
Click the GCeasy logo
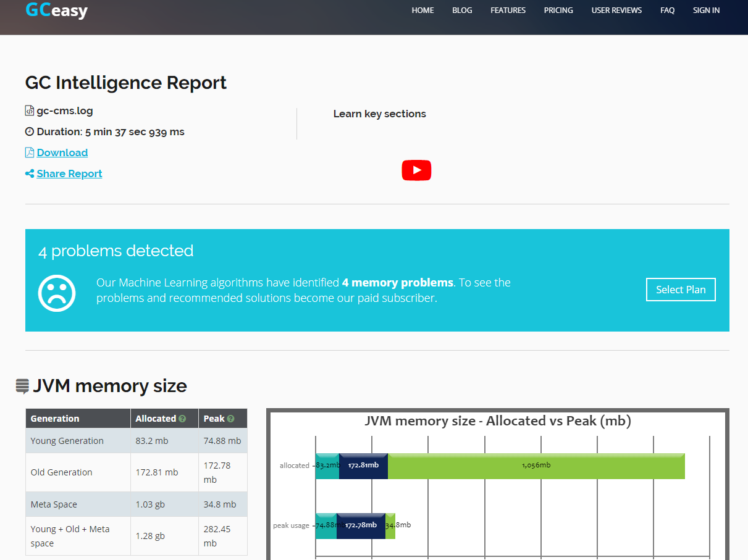click(x=56, y=10)
